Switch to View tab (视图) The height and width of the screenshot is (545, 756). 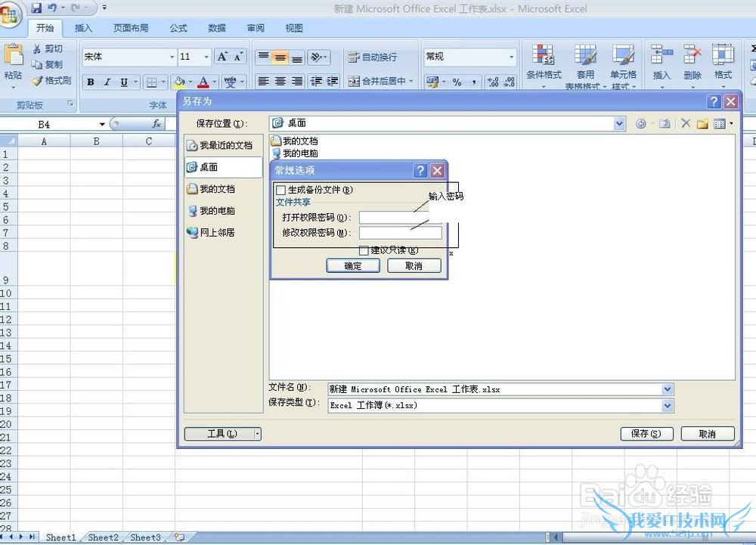(x=293, y=28)
